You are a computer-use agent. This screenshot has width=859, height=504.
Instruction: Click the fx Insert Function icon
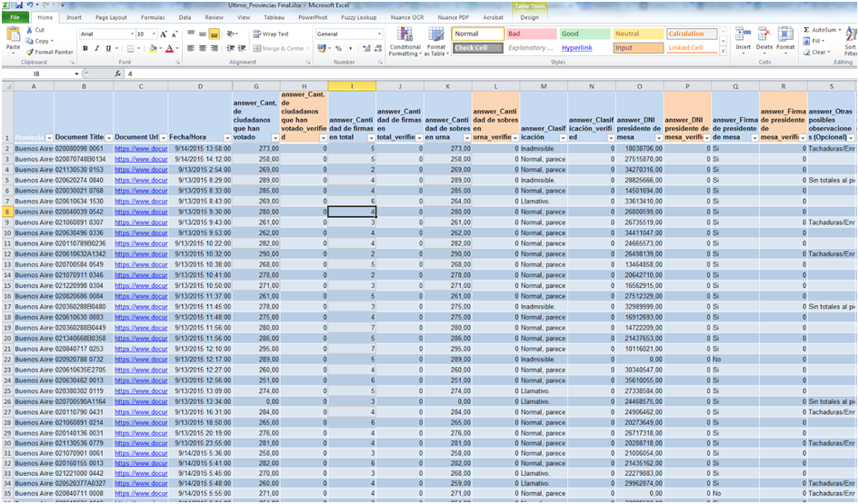click(118, 74)
